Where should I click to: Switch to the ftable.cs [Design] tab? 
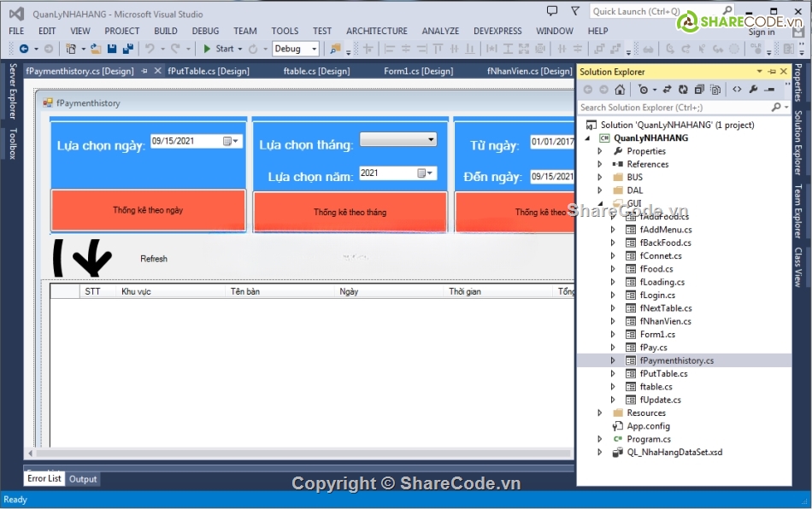point(316,71)
